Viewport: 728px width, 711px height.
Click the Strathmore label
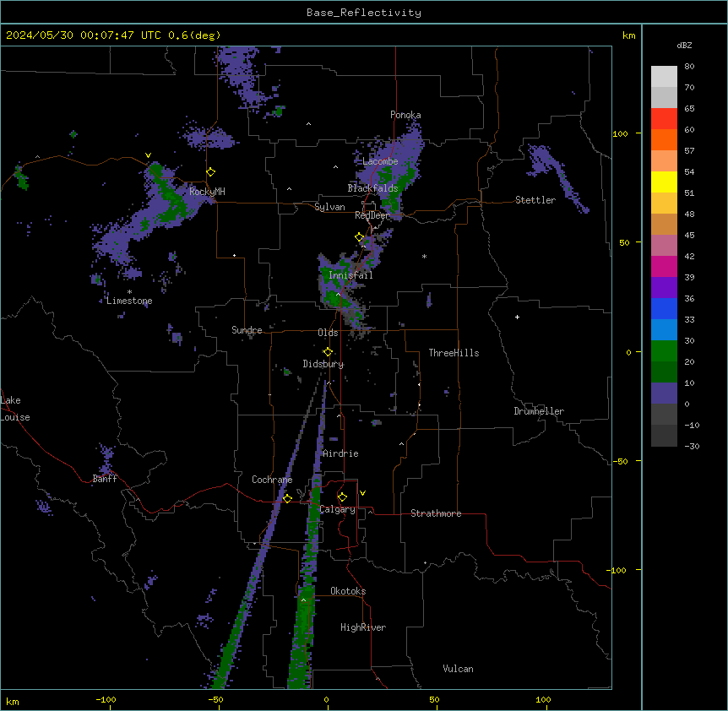pyautogui.click(x=436, y=513)
